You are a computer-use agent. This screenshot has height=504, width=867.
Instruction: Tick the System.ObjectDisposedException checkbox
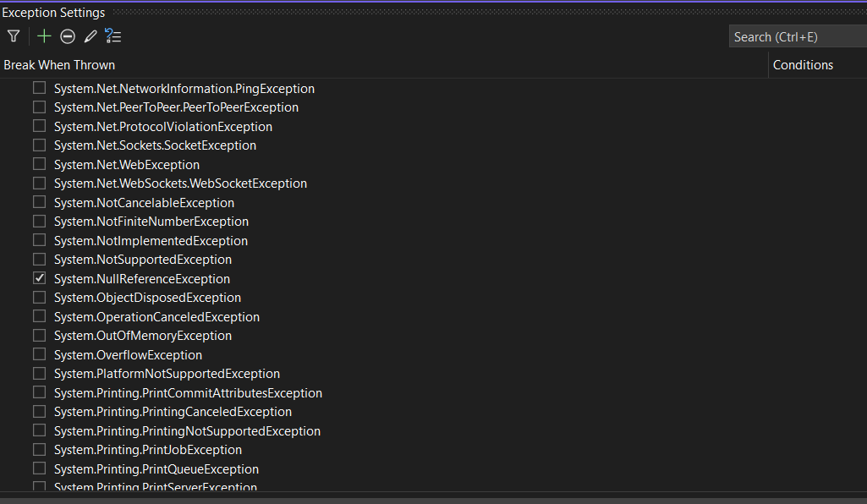[x=39, y=298]
